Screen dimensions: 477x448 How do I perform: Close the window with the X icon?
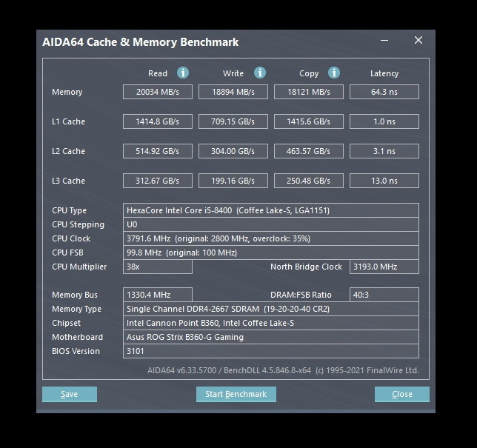pos(418,41)
